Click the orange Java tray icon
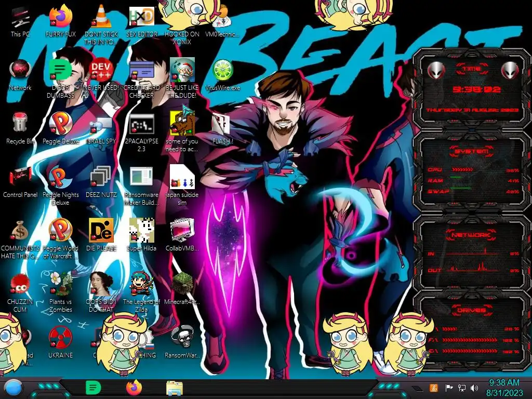 (434, 388)
